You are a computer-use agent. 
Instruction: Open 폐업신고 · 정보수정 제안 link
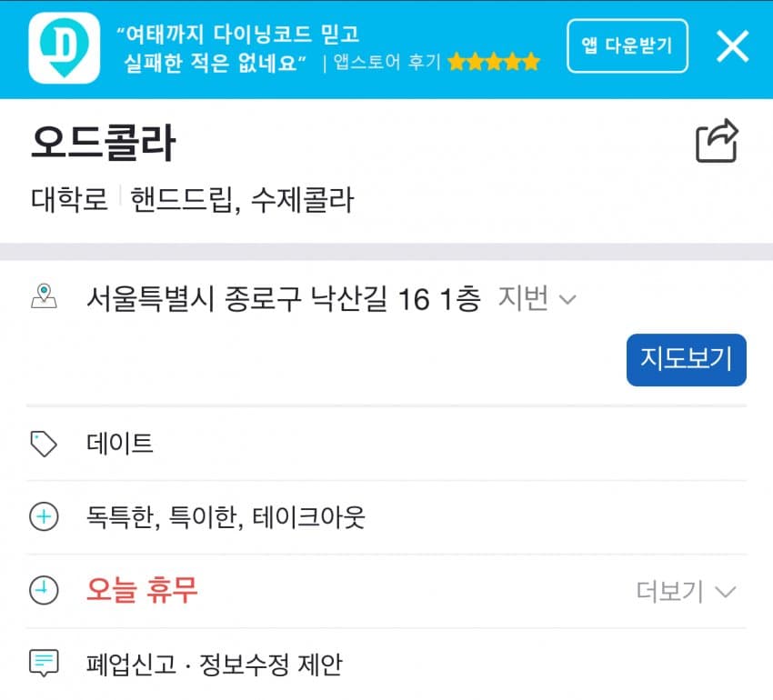214,665
